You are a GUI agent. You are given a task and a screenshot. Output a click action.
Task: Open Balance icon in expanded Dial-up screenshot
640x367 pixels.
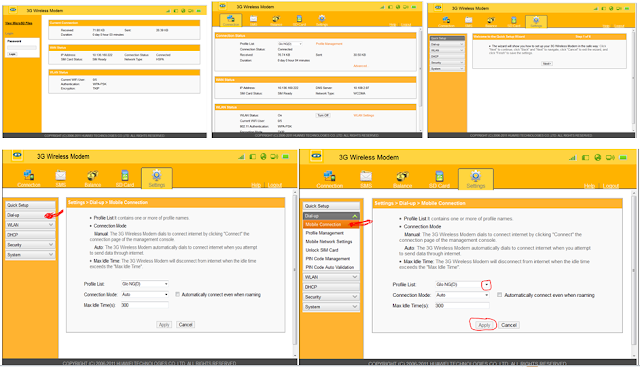(x=402, y=176)
